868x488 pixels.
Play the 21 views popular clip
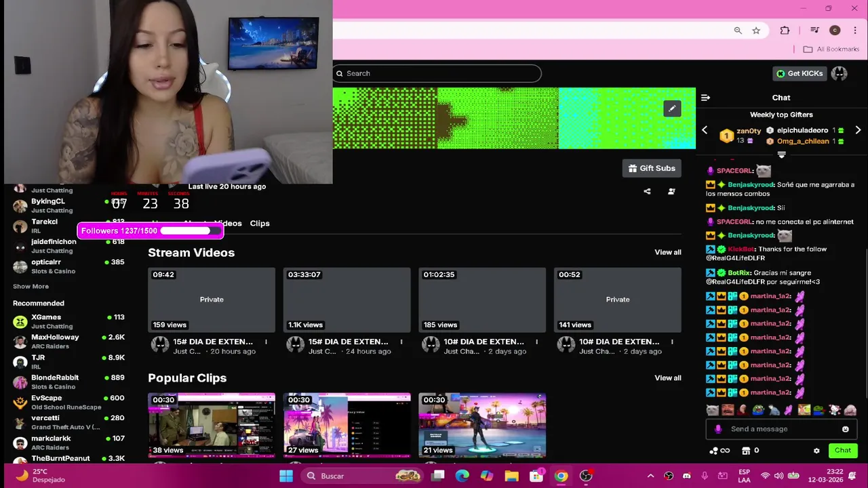(x=482, y=425)
